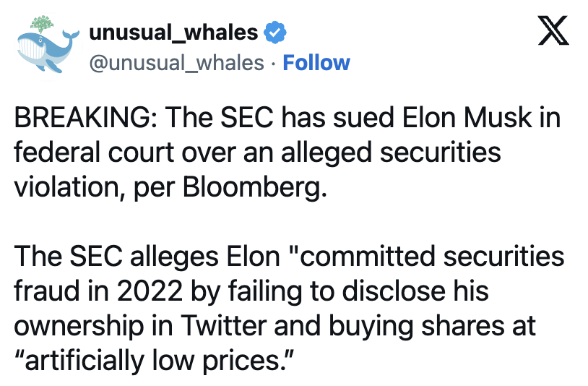Click the word Bloomberg in tweet
The width and height of the screenshot is (588, 386).
click(251, 187)
